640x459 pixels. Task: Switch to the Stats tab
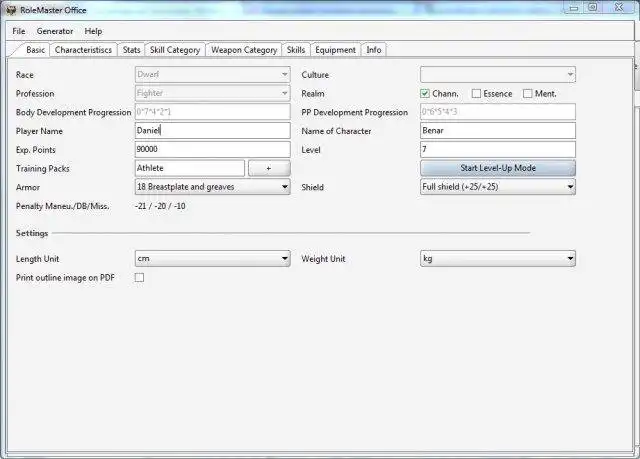tap(131, 50)
